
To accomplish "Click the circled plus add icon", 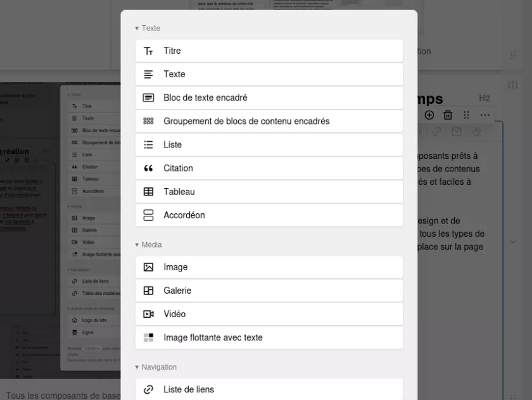I will click(x=429, y=115).
